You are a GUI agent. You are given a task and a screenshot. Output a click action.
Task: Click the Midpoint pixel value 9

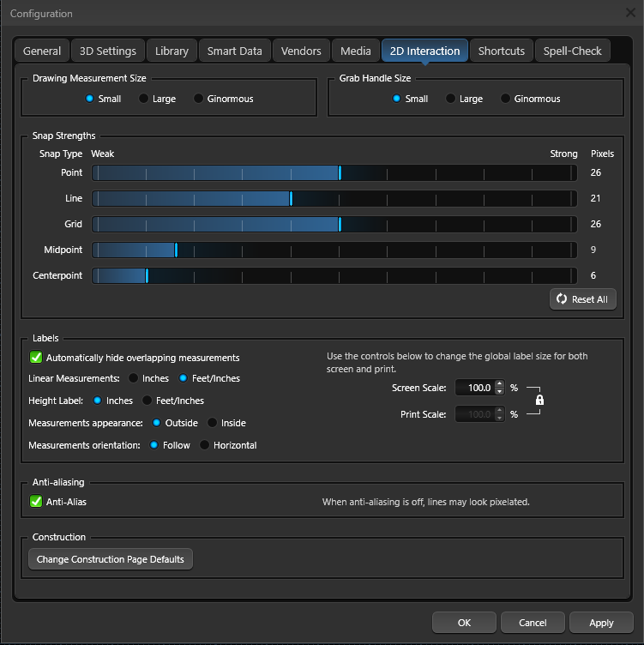[593, 250]
